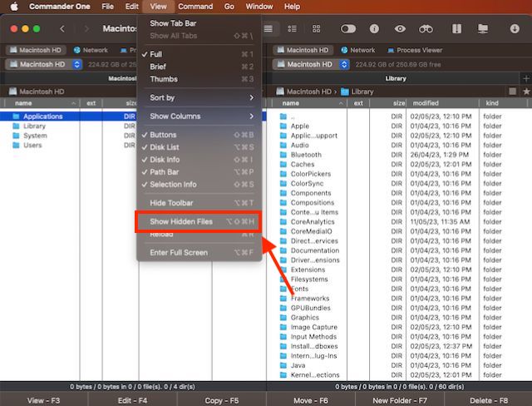The image size is (532, 406).
Task: Select CoreAnalytics folder icon
Action: (283, 222)
